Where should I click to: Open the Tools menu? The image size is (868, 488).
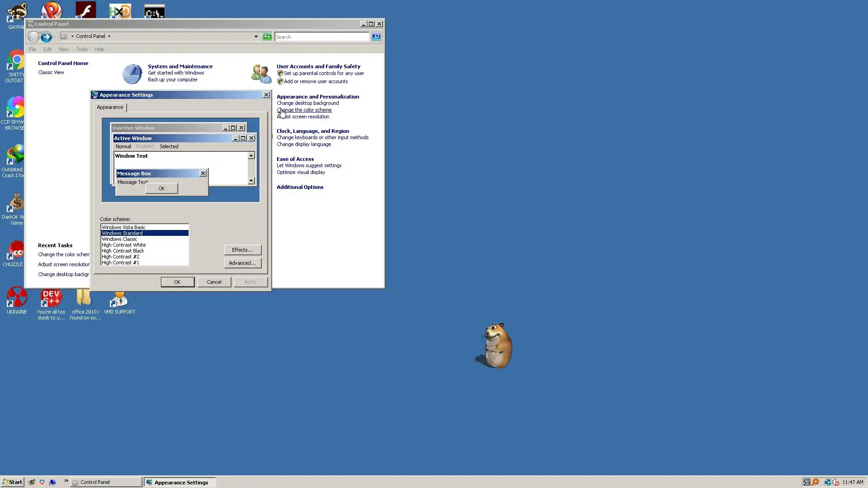(x=81, y=49)
